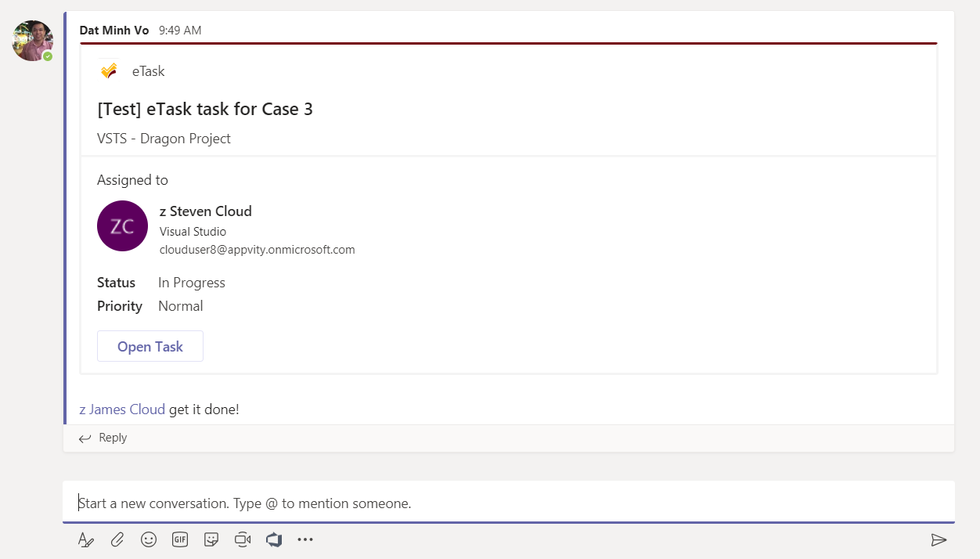Image resolution: width=980 pixels, height=559 pixels.
Task: Click the purple ZC avatar circle
Action: 122,226
